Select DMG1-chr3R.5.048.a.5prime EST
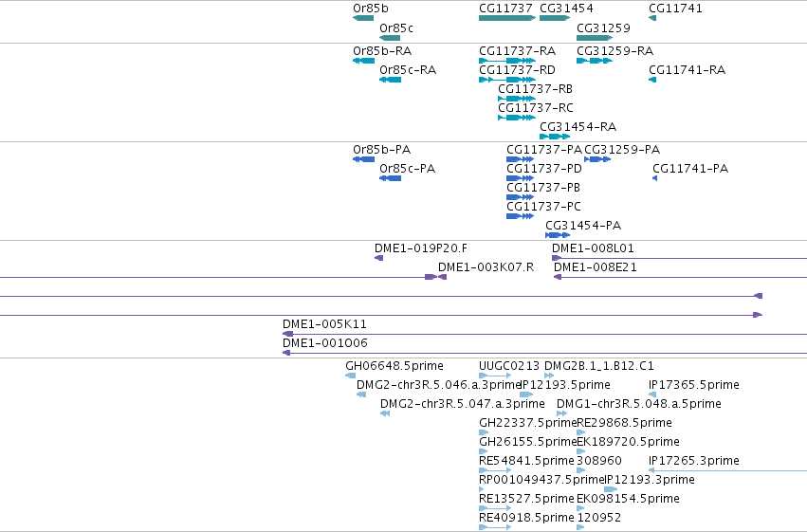 click(562, 413)
